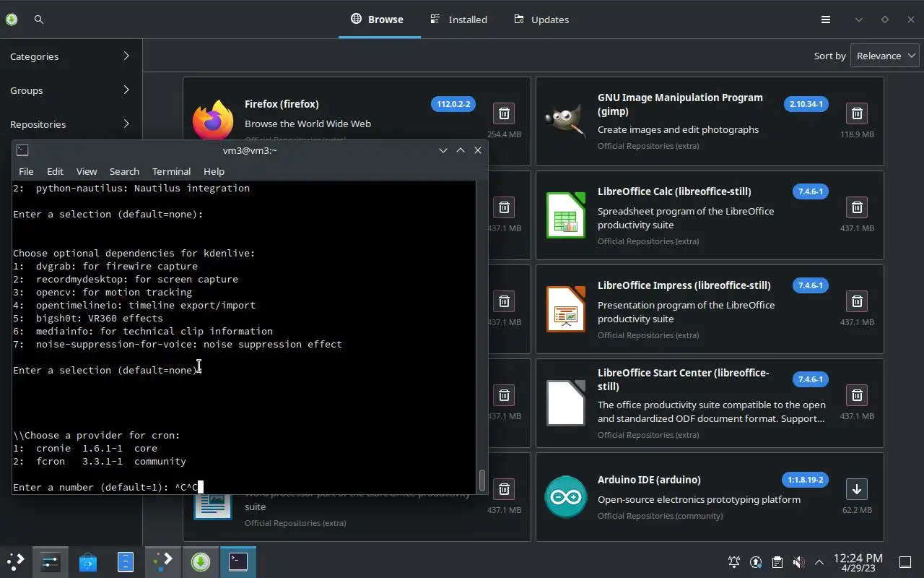Switch to the Browse tab

click(379, 20)
